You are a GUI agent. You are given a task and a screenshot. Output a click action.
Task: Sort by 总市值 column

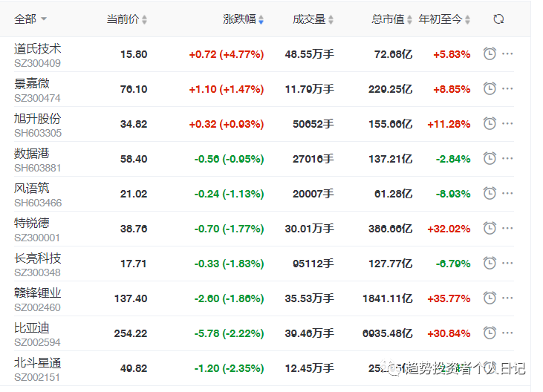(x=391, y=19)
